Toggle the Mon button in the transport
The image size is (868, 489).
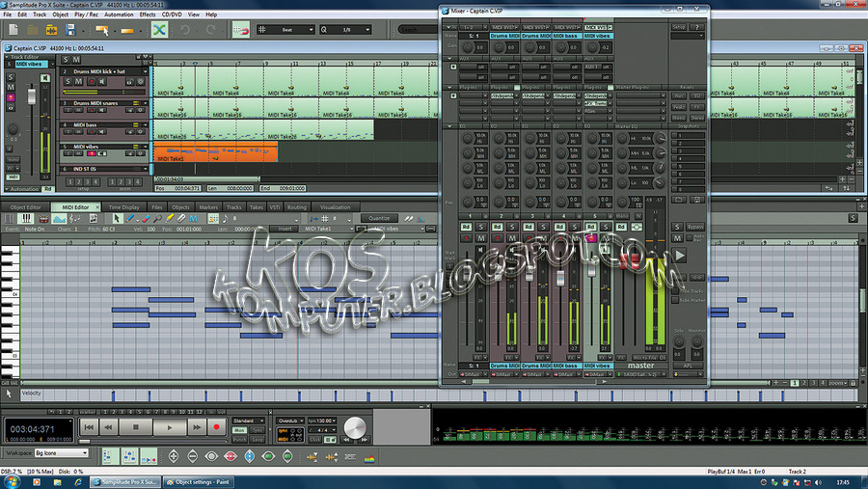coord(239,430)
